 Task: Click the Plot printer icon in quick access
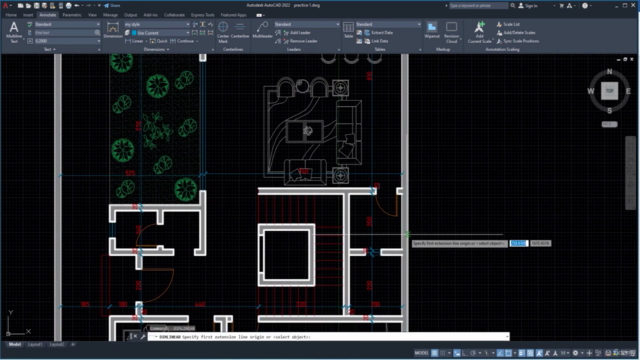pyautogui.click(x=68, y=6)
